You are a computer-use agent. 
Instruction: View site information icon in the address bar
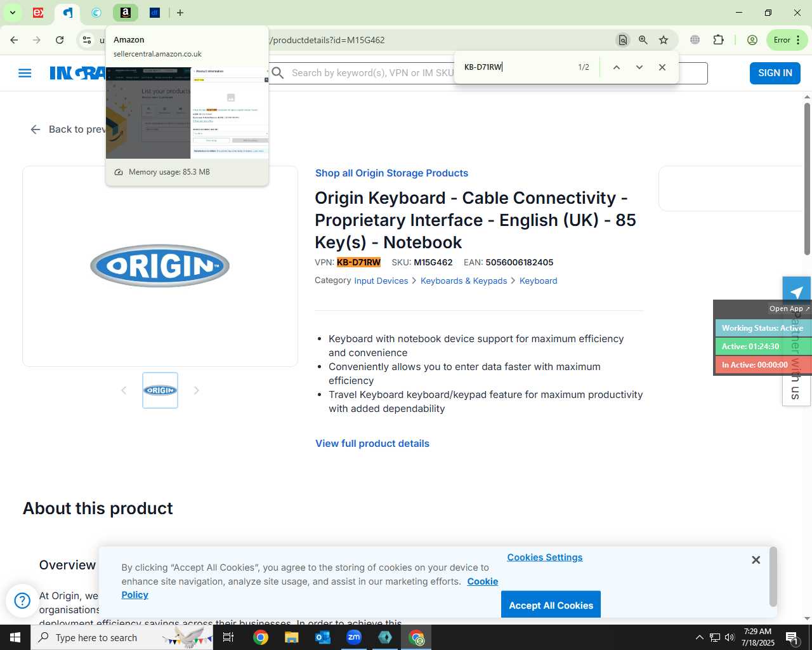pyautogui.click(x=87, y=40)
